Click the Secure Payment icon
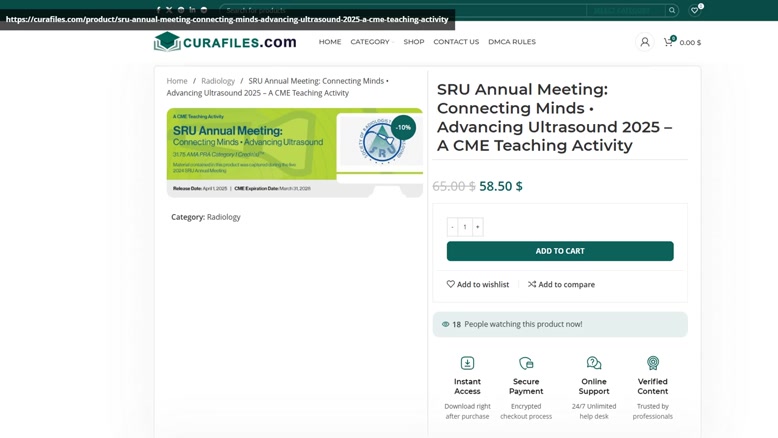 [526, 363]
